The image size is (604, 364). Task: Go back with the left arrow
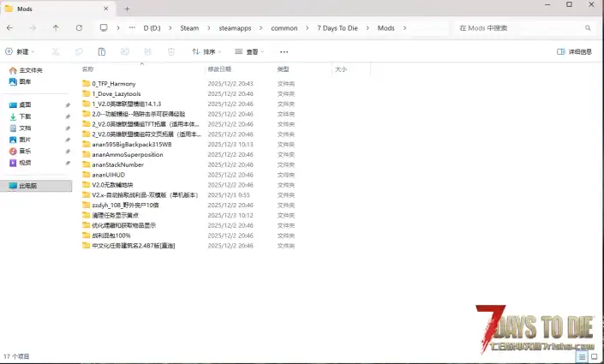click(9, 28)
